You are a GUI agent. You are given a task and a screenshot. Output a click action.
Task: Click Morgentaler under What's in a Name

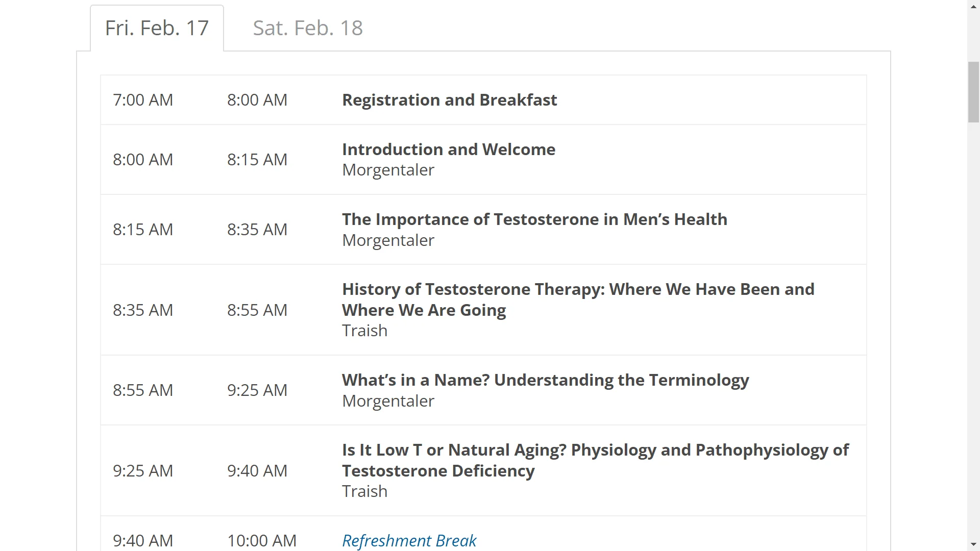point(388,401)
